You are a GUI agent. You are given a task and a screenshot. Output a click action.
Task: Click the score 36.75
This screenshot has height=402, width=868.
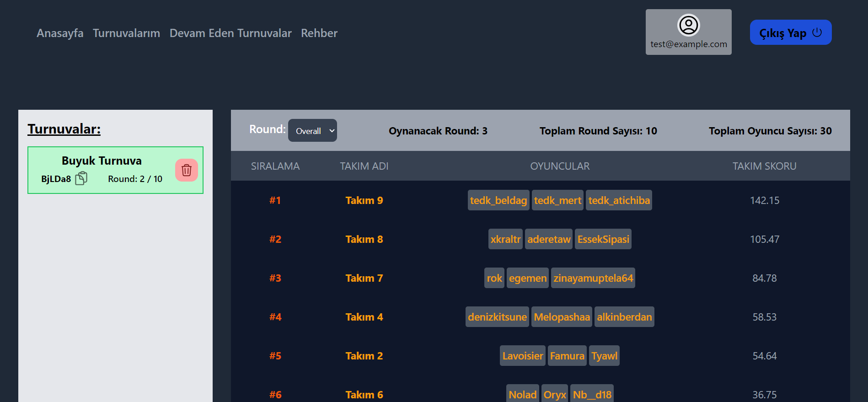(x=765, y=395)
